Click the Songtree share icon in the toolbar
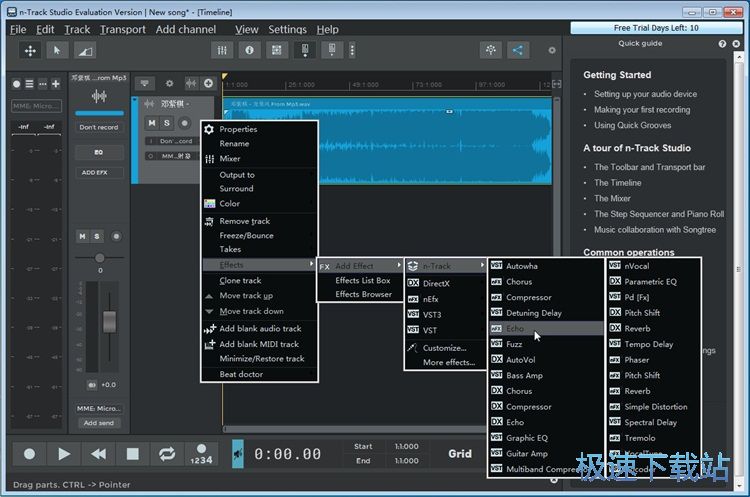Viewport: 750px width, 497px height. tap(517, 50)
